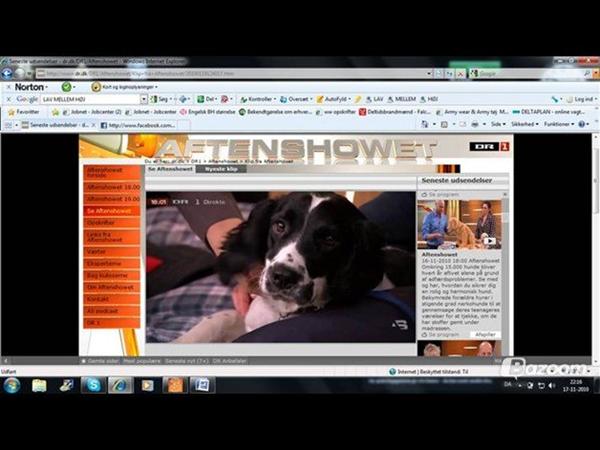Click the 'Seneste nyt' footer link
Image resolution: width=600 pixels, height=450 pixels.
(187, 361)
